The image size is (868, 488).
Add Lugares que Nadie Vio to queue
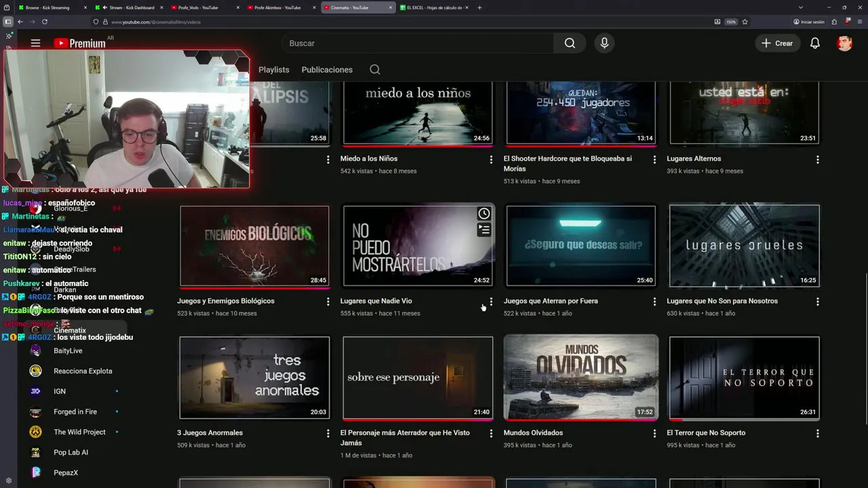(x=484, y=230)
